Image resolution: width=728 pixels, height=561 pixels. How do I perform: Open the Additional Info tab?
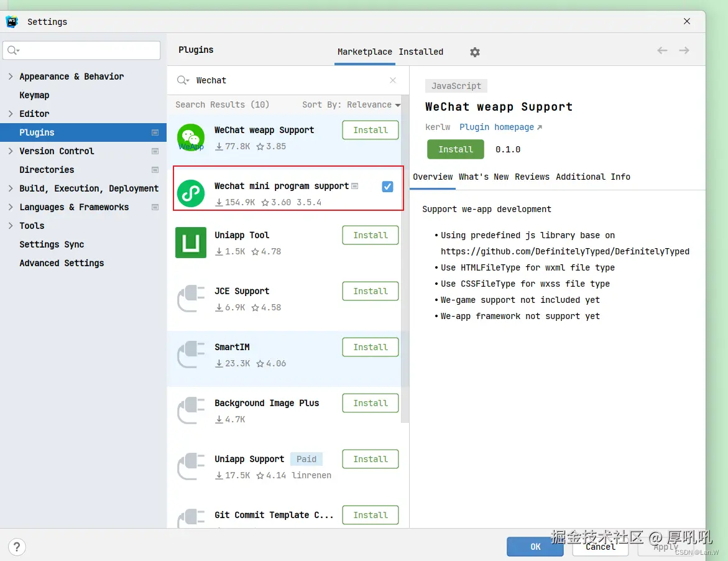[x=593, y=177]
